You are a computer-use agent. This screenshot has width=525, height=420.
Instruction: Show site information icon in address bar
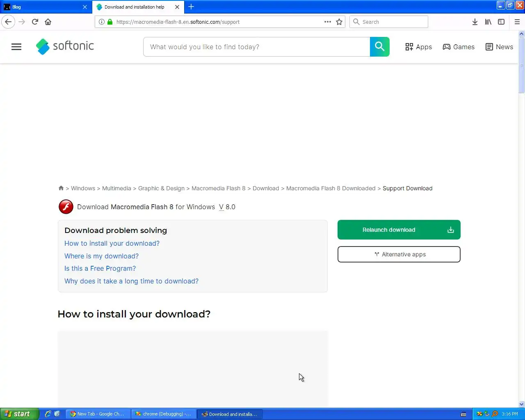click(x=102, y=22)
